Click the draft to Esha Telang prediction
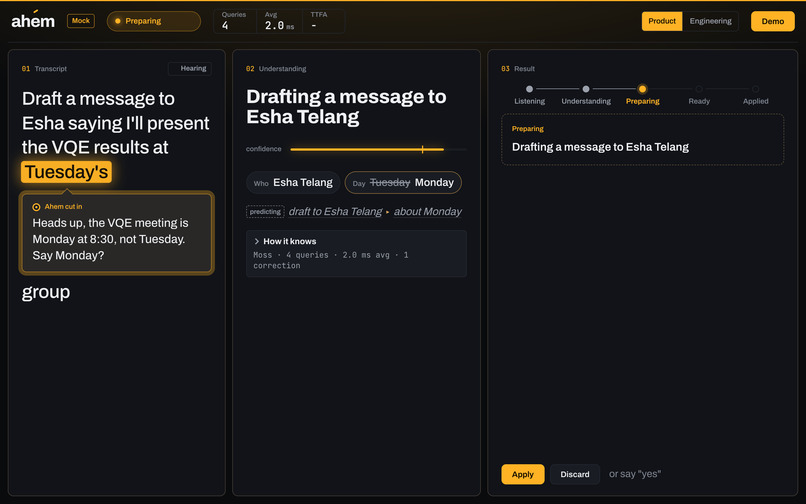 [x=335, y=211]
